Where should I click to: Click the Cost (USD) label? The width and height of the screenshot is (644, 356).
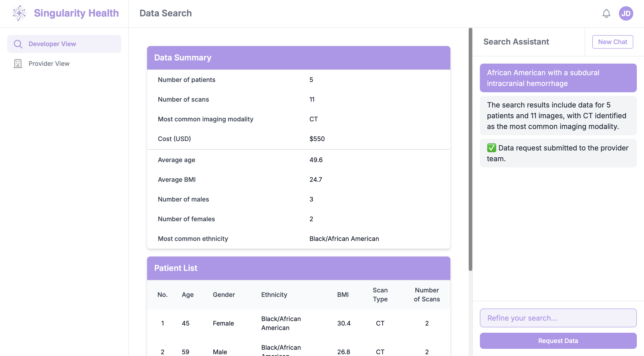[x=174, y=139]
